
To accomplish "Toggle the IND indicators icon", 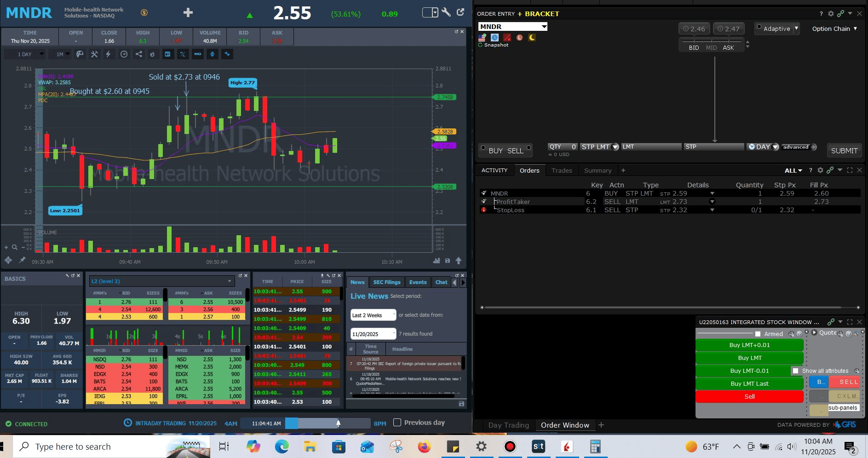I will coord(198,54).
